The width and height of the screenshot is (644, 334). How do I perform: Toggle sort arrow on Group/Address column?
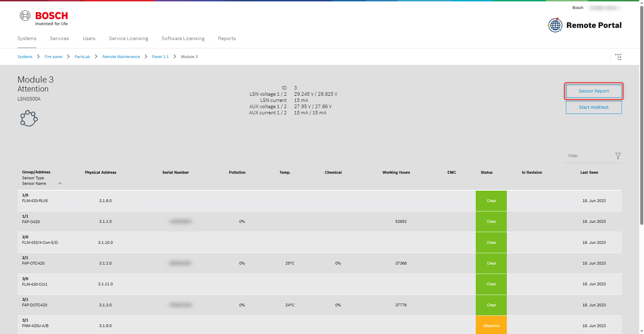click(60, 184)
